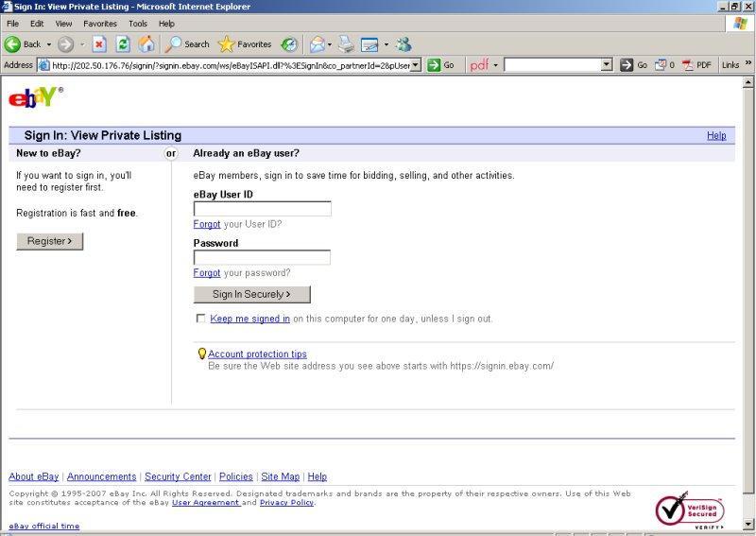The image size is (756, 536).
Task: Click the pdf toolbar logo
Action: [479, 64]
